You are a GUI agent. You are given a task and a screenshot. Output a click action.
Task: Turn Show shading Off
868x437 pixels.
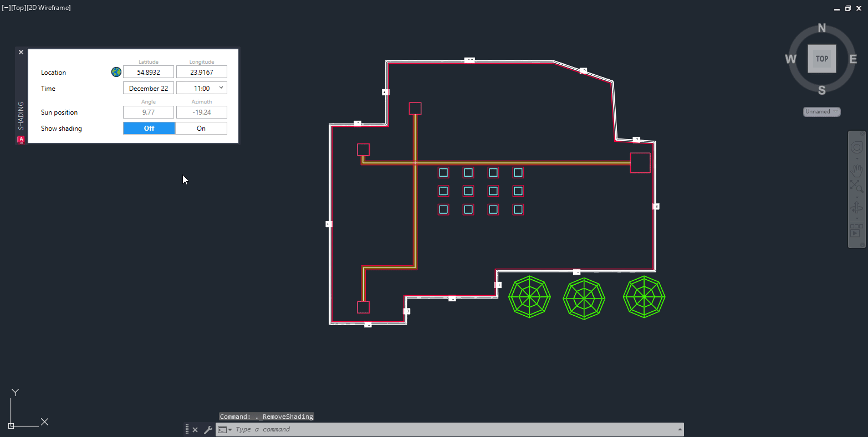[x=149, y=128]
